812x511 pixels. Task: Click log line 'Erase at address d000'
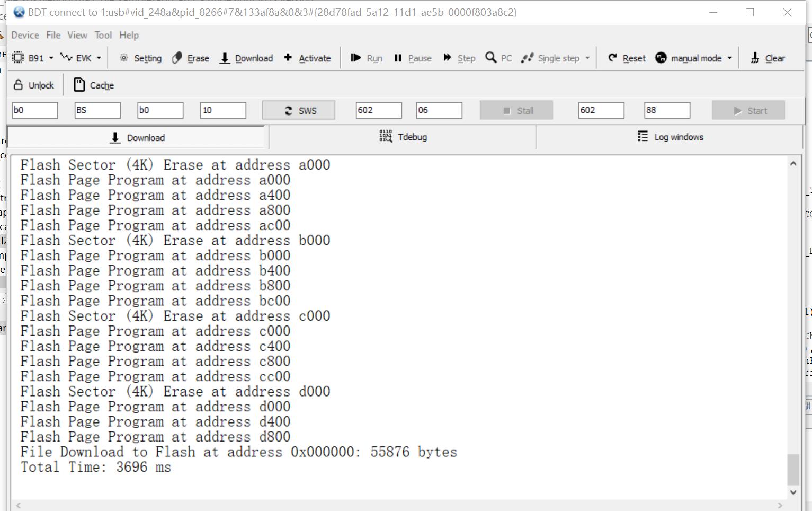pos(175,392)
